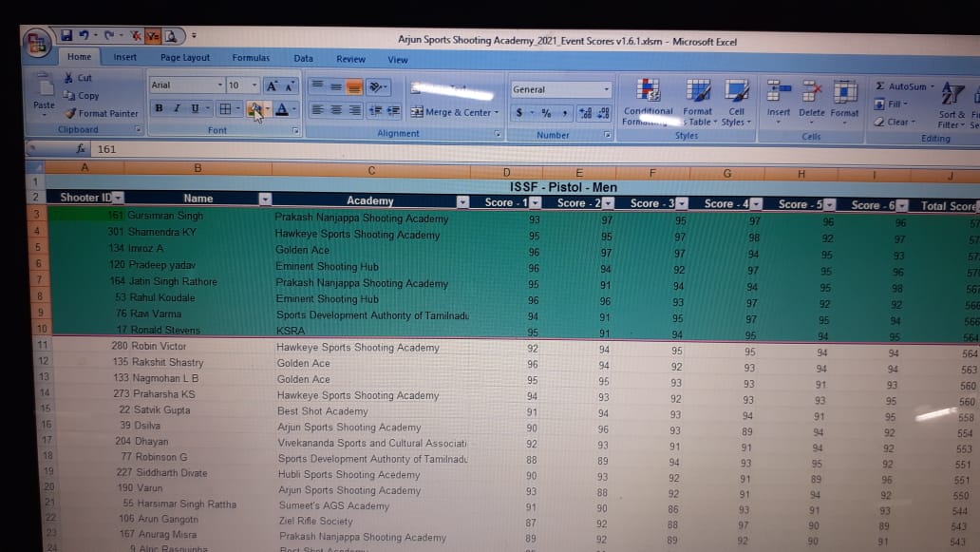Click the Clear button
This screenshot has height=552, width=980.
click(x=895, y=122)
